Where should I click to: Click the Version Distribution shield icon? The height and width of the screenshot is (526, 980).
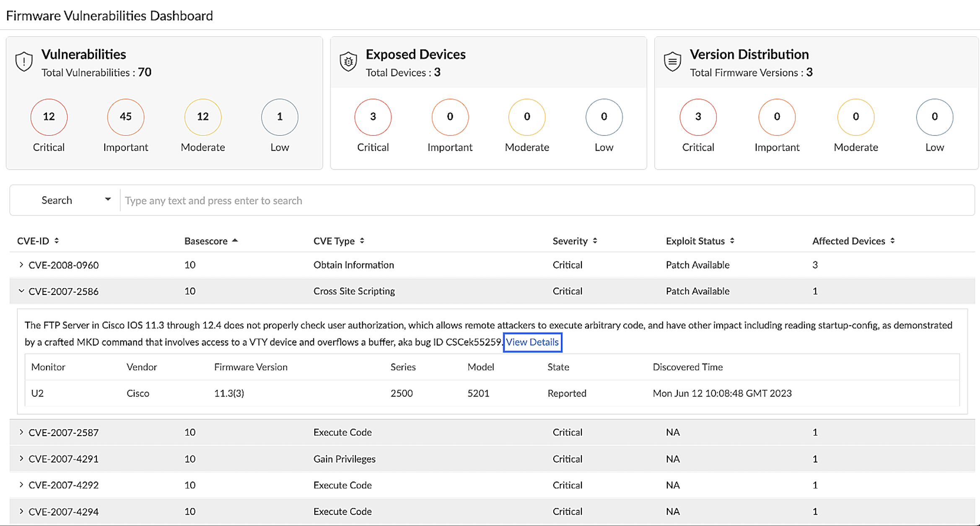(x=672, y=62)
